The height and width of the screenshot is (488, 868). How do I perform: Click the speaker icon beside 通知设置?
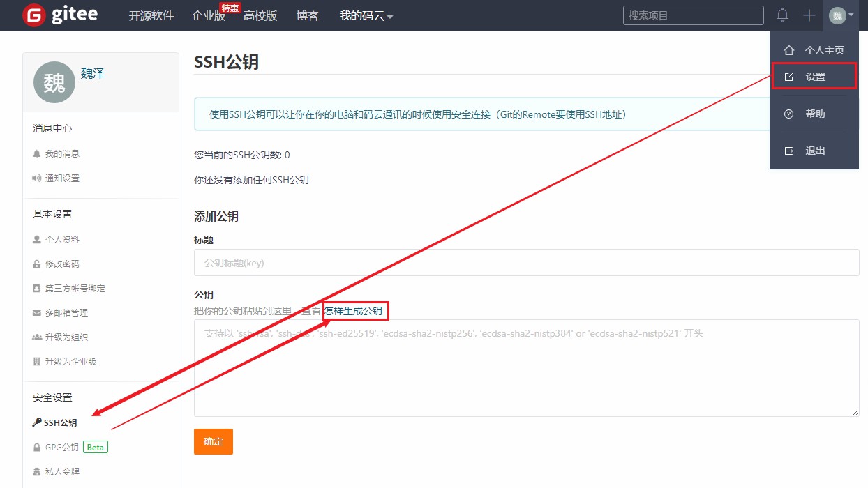point(37,178)
